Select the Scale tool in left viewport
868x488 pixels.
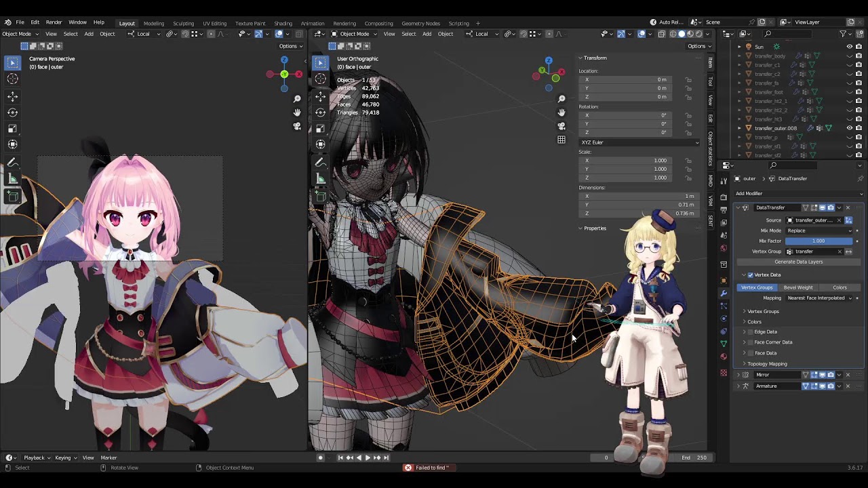click(x=12, y=128)
